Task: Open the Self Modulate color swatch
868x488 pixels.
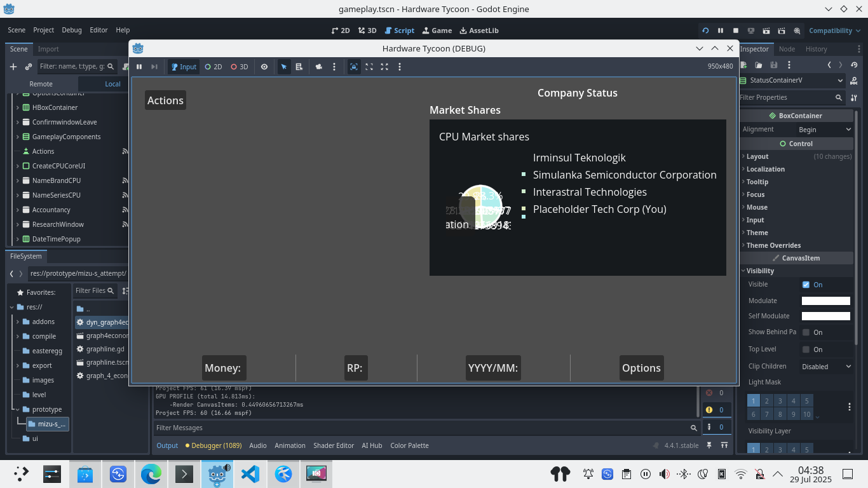Action: (x=825, y=316)
